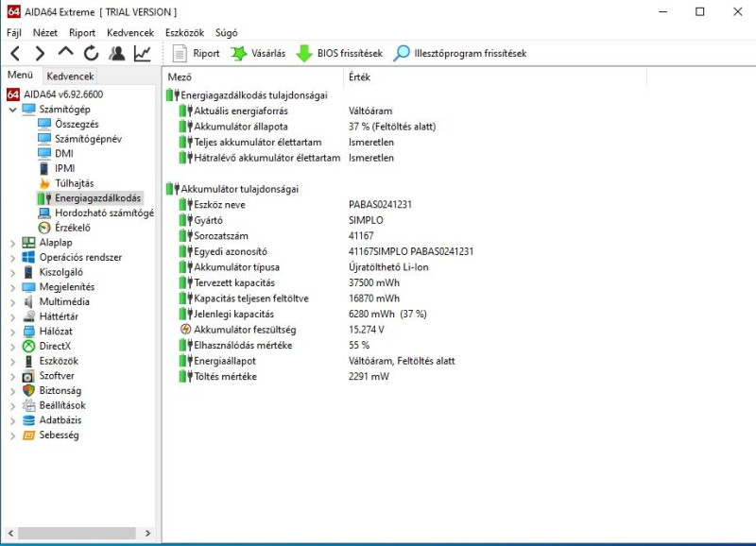Click the Vásárlás toolbar button label
The width and height of the screenshot is (756, 546).
click(x=268, y=54)
